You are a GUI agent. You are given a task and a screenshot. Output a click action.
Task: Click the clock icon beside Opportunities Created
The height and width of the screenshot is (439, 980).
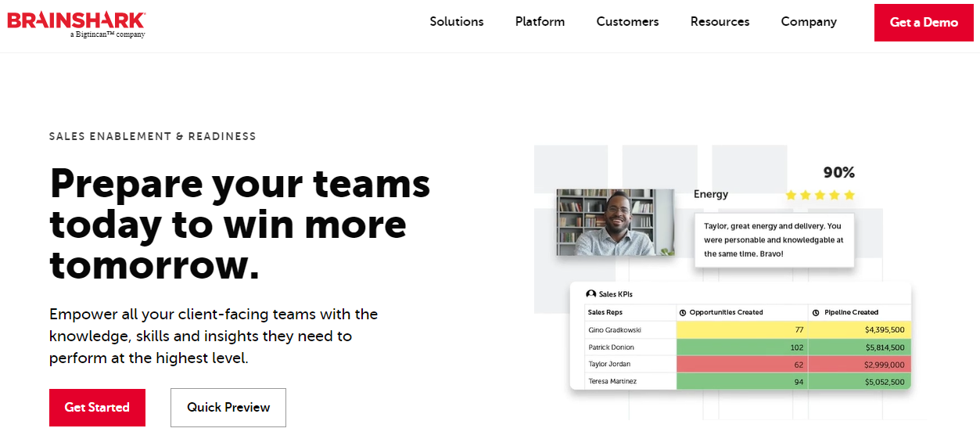pos(683,312)
